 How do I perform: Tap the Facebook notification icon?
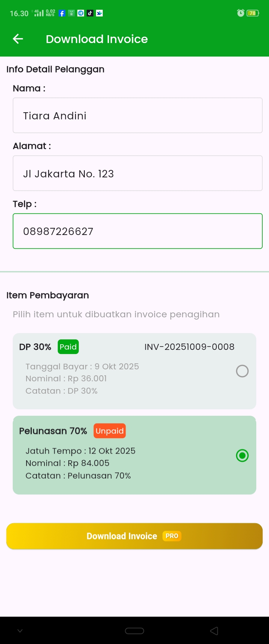click(x=62, y=13)
